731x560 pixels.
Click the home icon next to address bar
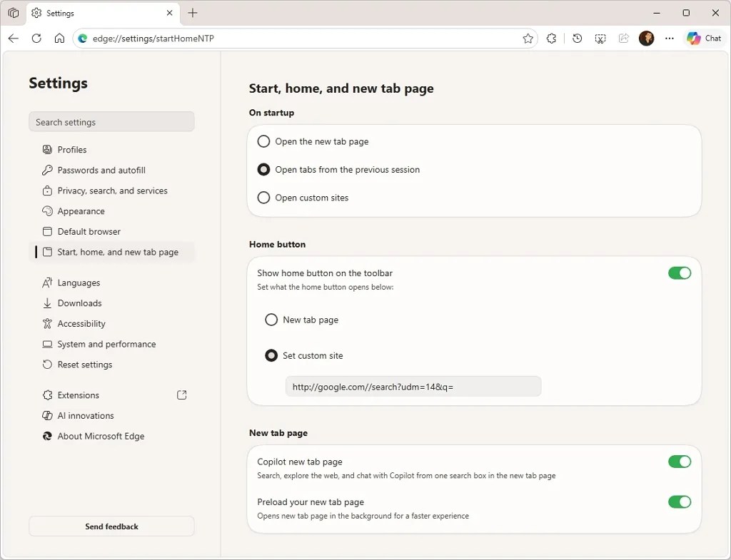[60, 38]
